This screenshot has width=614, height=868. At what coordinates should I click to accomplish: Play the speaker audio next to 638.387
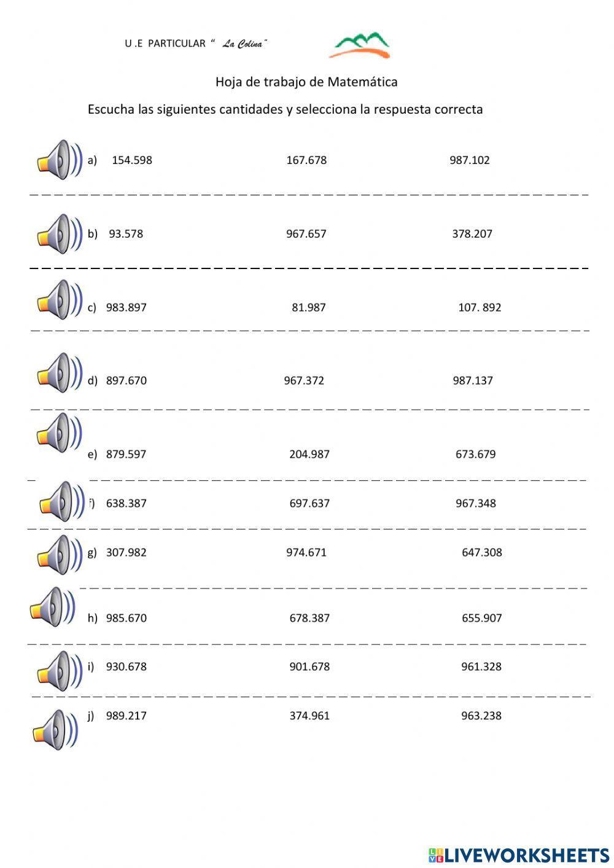62,502
